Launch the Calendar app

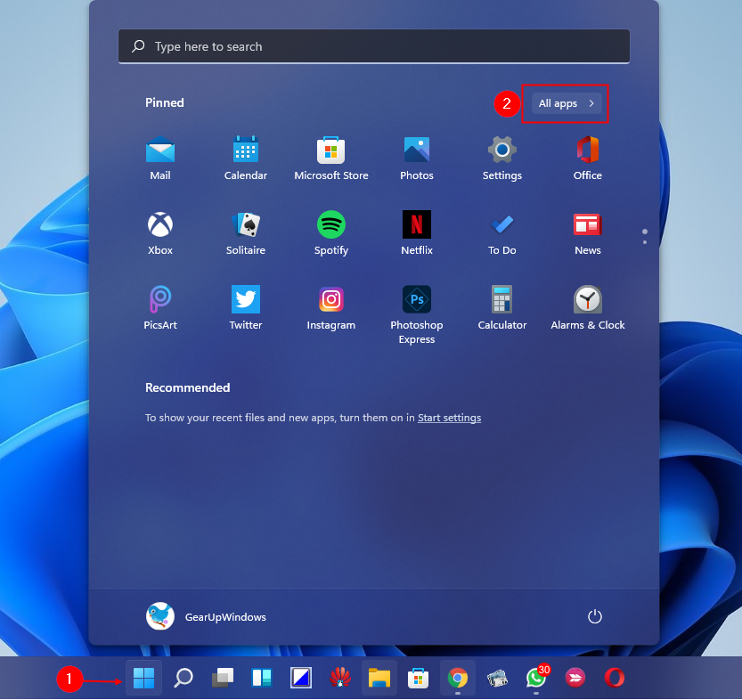pyautogui.click(x=246, y=159)
